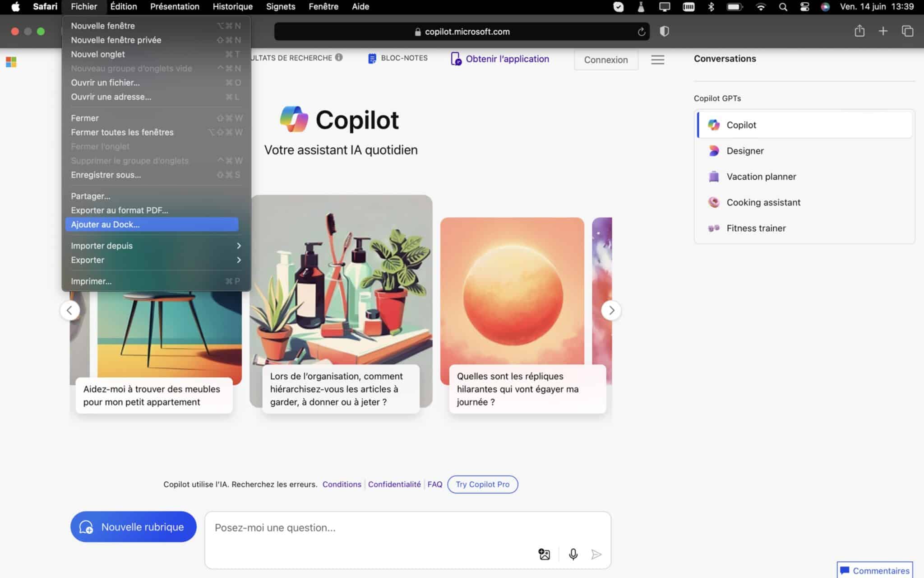Open the Édition menu
This screenshot has height=578, width=924.
point(123,7)
